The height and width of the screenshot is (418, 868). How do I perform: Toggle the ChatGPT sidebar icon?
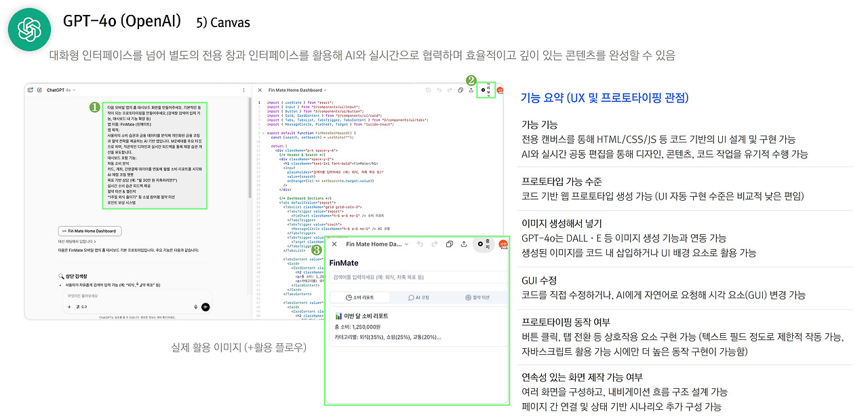(31, 90)
